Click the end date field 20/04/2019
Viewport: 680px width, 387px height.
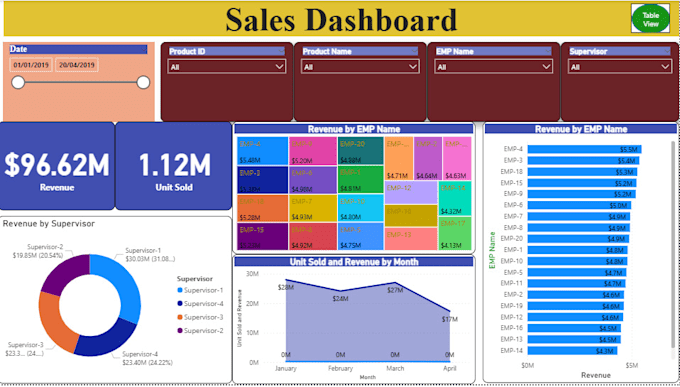click(x=77, y=65)
